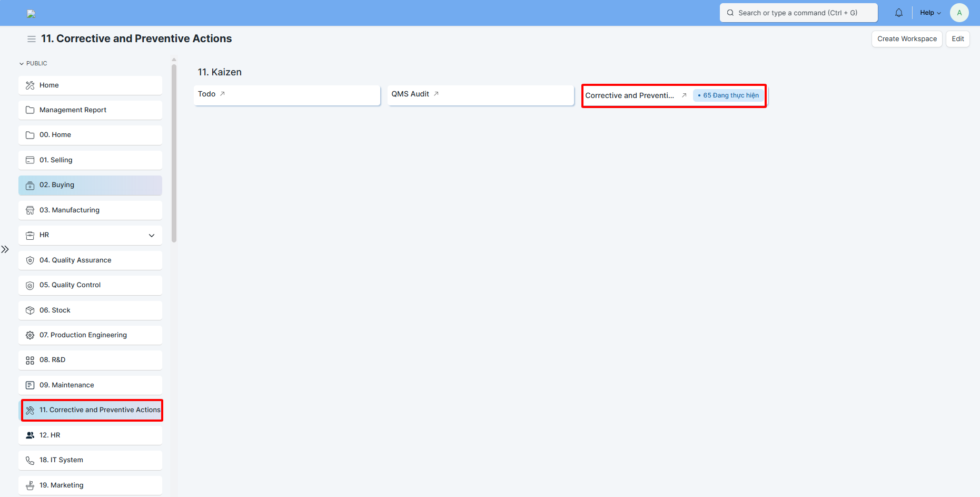Click the 18. IT System phone icon
The width and height of the screenshot is (980, 497).
(x=30, y=460)
